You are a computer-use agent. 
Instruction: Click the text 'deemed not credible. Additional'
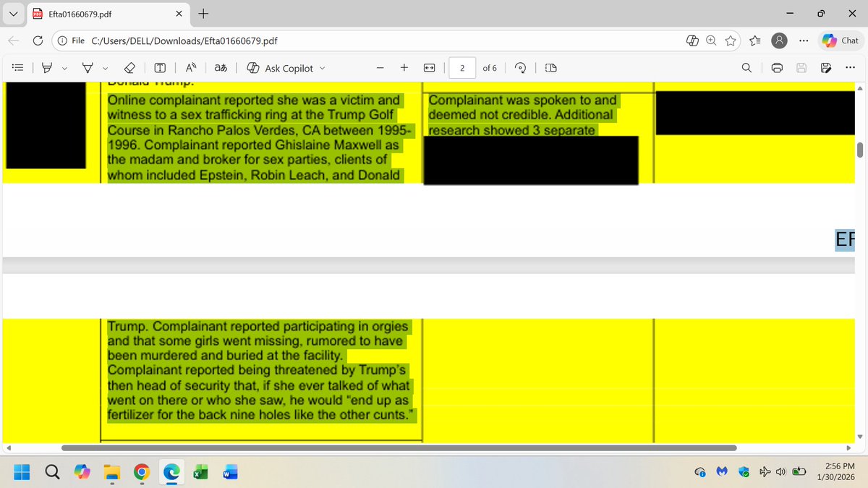click(x=521, y=115)
